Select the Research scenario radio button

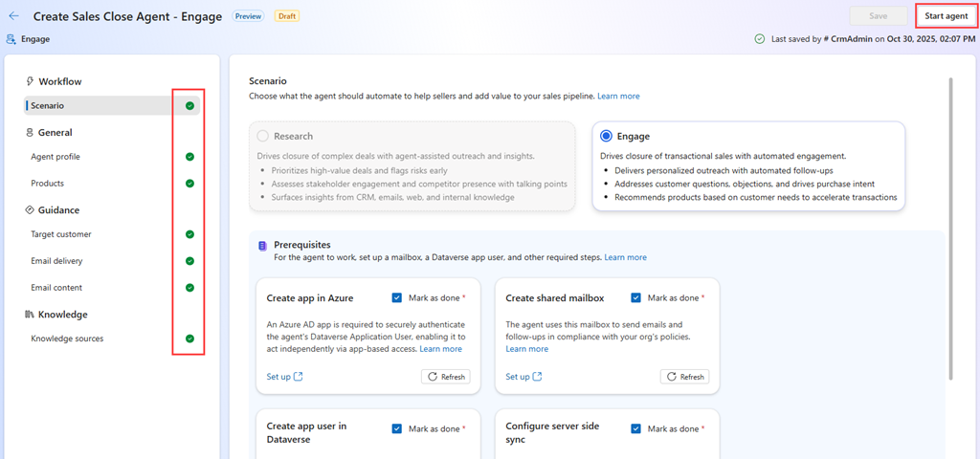(263, 136)
